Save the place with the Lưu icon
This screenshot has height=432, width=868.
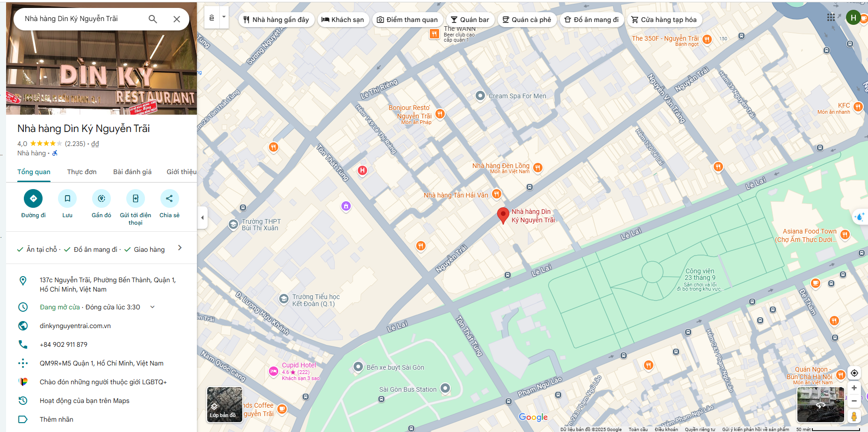coord(67,198)
